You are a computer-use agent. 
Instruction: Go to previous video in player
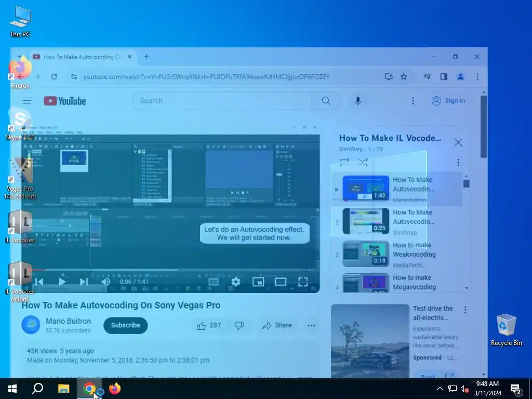(x=39, y=282)
